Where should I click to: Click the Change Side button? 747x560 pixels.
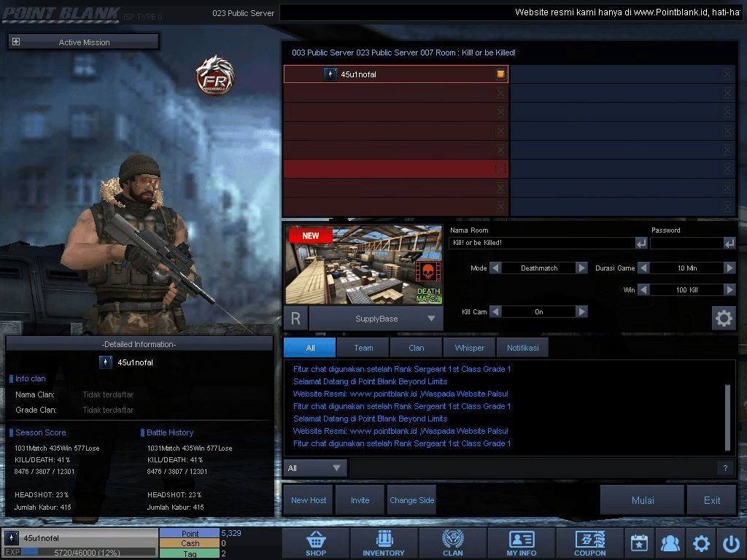(x=411, y=500)
